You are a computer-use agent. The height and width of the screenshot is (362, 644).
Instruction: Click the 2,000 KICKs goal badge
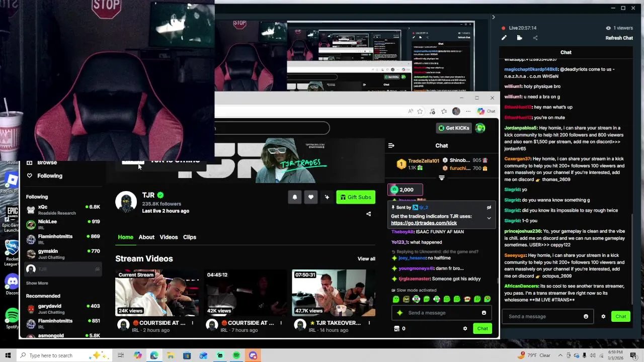coord(405,190)
